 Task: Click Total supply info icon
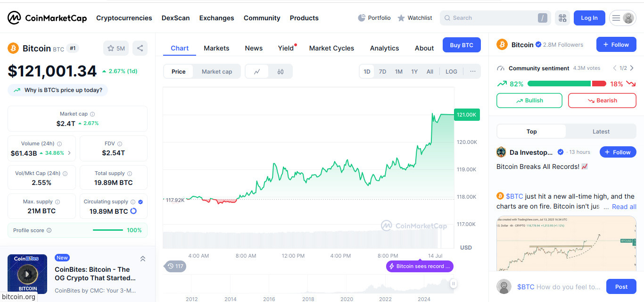[130, 174]
